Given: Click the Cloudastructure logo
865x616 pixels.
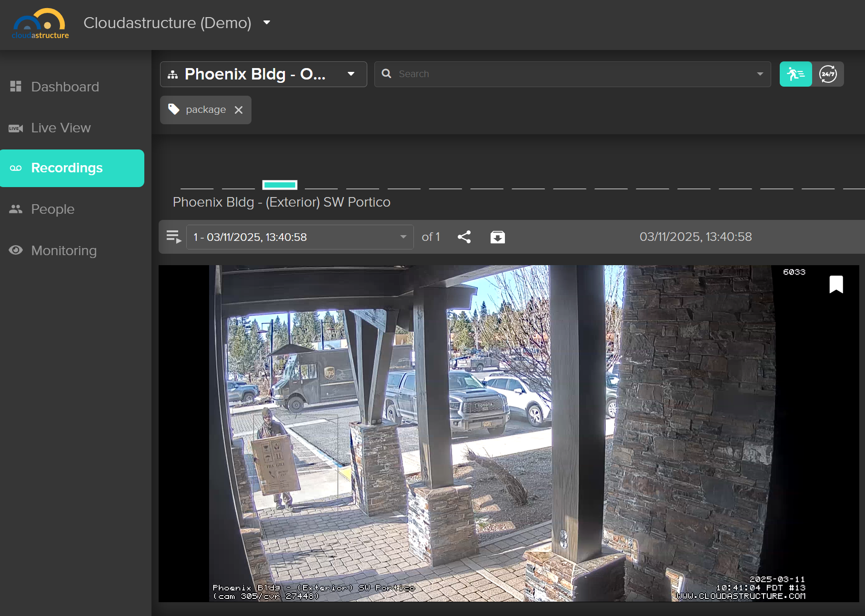Looking at the screenshot, I should click(40, 24).
